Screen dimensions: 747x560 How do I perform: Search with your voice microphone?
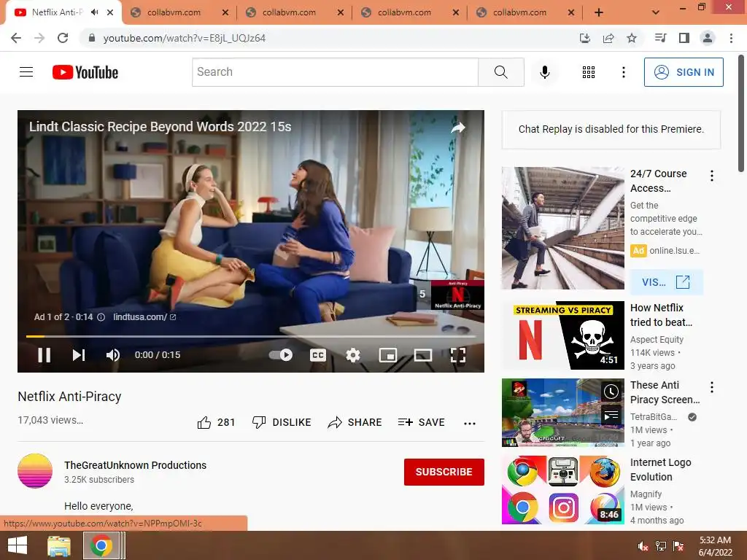[544, 72]
